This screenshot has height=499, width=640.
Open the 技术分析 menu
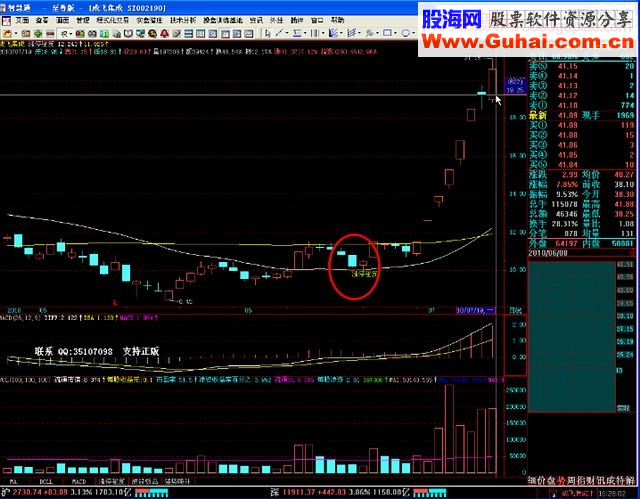click(x=183, y=20)
